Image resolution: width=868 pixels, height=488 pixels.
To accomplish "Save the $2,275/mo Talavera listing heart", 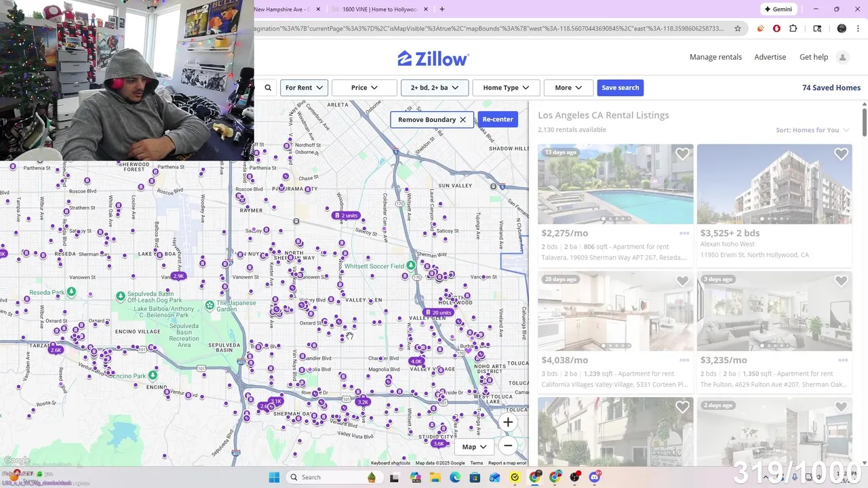I will [682, 155].
